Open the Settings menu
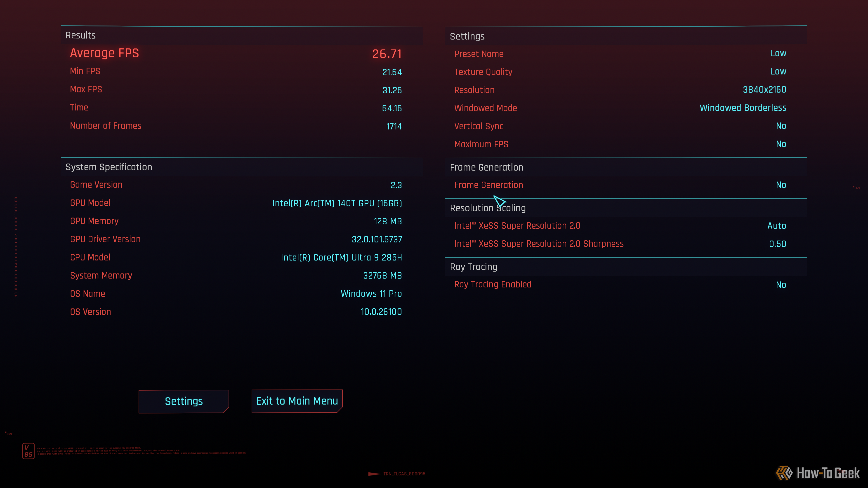 click(x=184, y=401)
